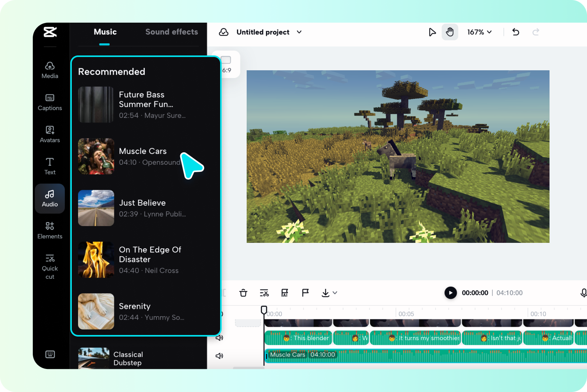Choose the pointer select tool
Screen dimensions: 587x392
(432, 32)
